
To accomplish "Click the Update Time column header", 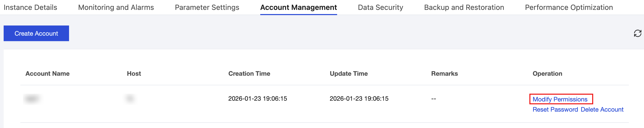I will tap(349, 74).
